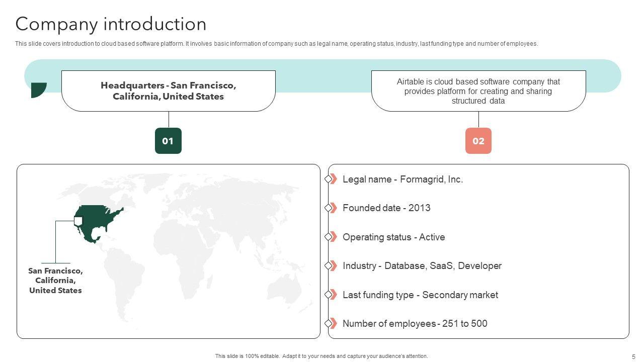Select the Company introduction title
Viewport: 644px width, 362px height.
coord(111,24)
